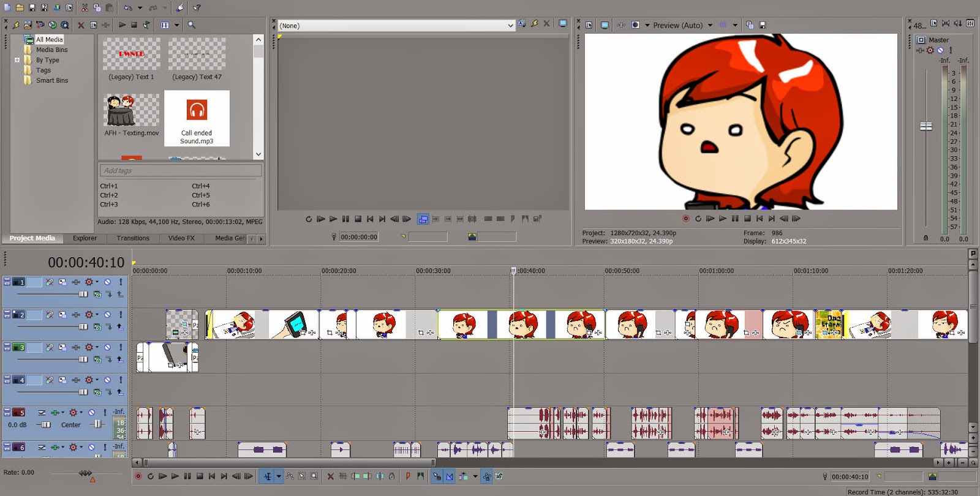Image resolution: width=980 pixels, height=496 pixels.
Task: Switch to the Transitions tab
Action: [x=133, y=238]
